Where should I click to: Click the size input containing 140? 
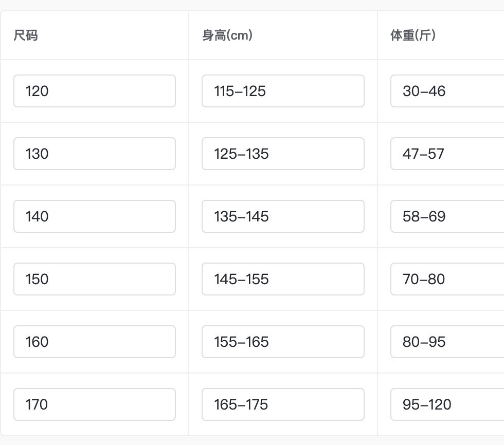pos(94,216)
